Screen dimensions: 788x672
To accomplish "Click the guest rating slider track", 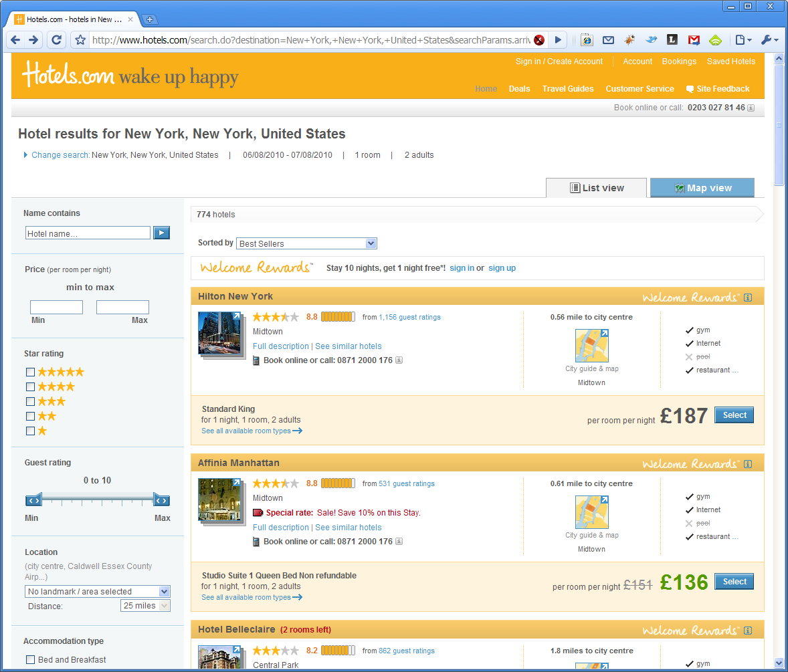I will coord(98,499).
